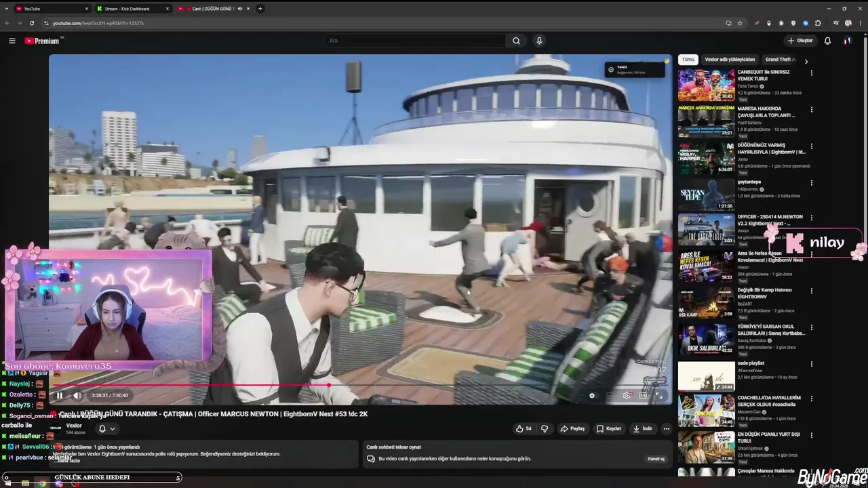The width and height of the screenshot is (868, 488).
Task: Open şeytantepe video thumbnail
Action: pos(707,195)
